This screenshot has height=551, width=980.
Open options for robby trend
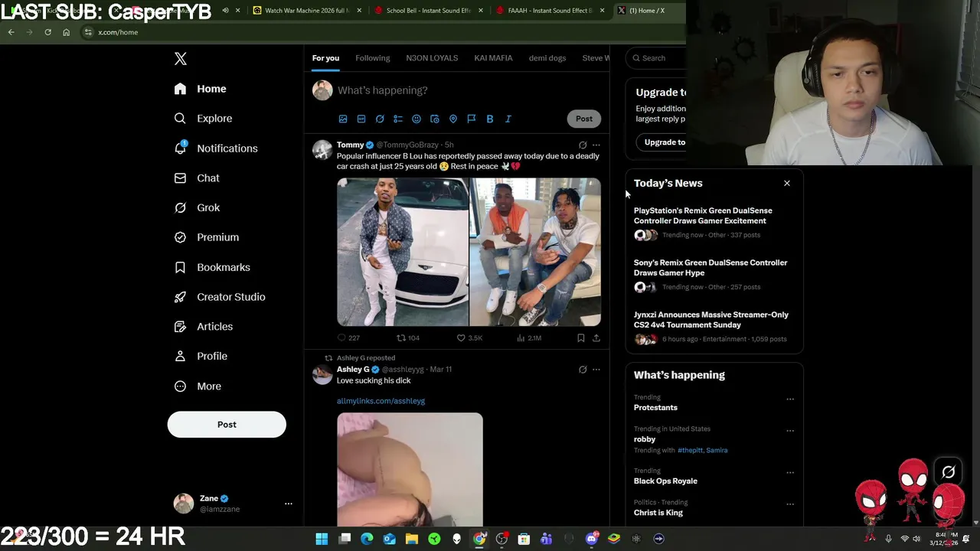click(x=790, y=430)
